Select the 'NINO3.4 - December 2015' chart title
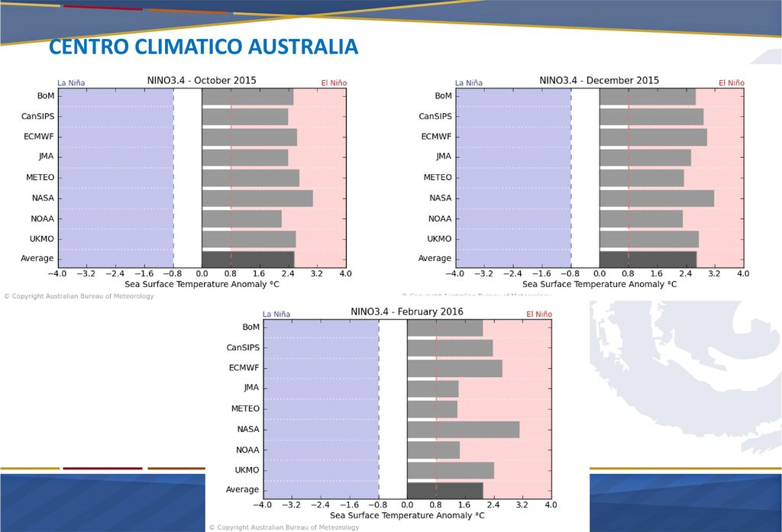This screenshot has height=532, width=782. (x=599, y=80)
